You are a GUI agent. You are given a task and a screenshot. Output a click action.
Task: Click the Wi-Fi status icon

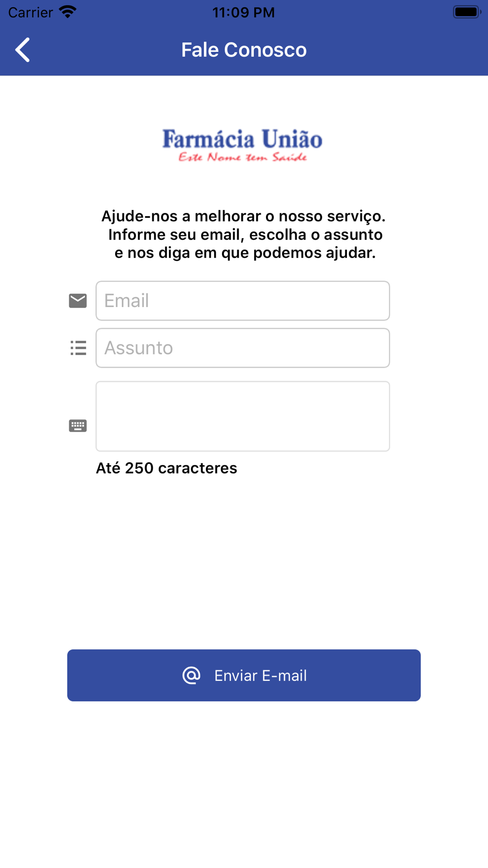(68, 12)
